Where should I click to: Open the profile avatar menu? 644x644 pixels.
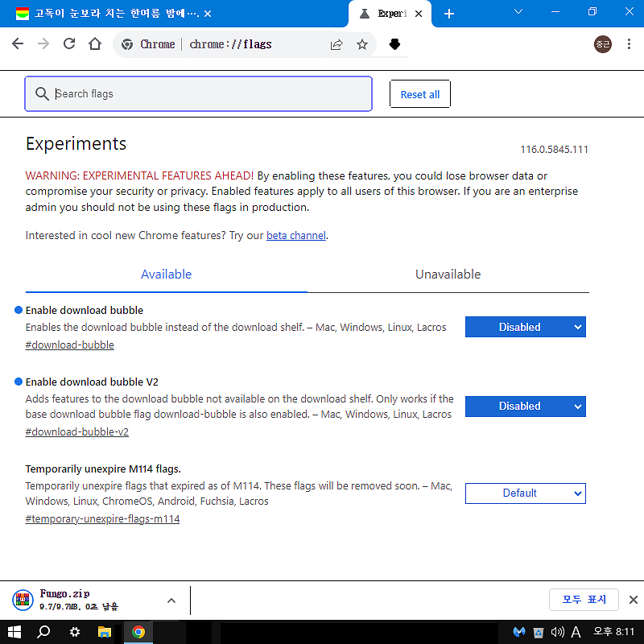(x=602, y=44)
